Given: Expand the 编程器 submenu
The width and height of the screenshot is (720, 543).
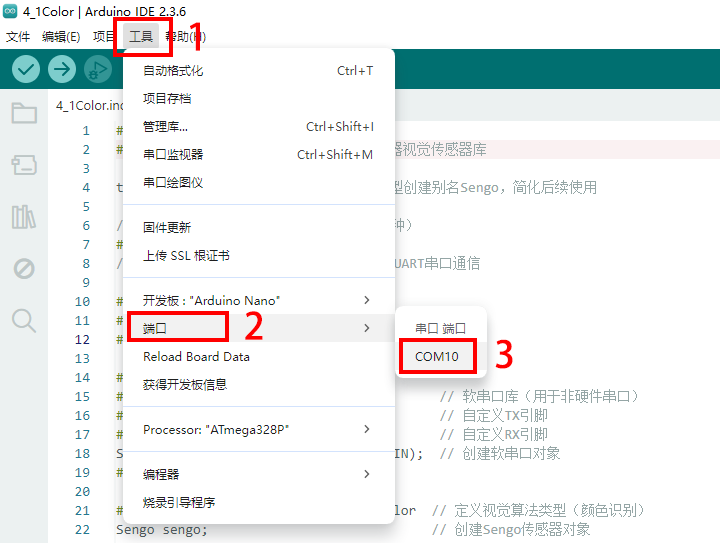Looking at the screenshot, I should [x=259, y=474].
